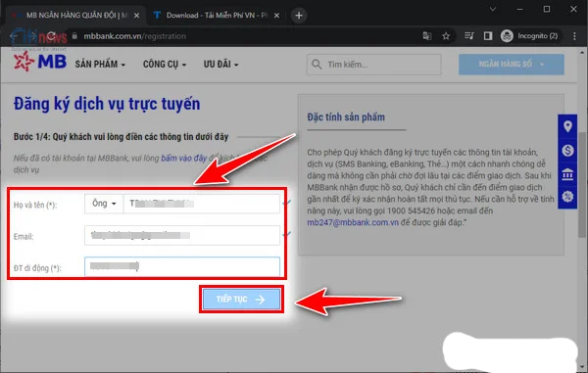This screenshot has height=373, width=588.
Task: Close the MB Ngân Hàng Quân Đội tab
Action: pyautogui.click(x=136, y=16)
